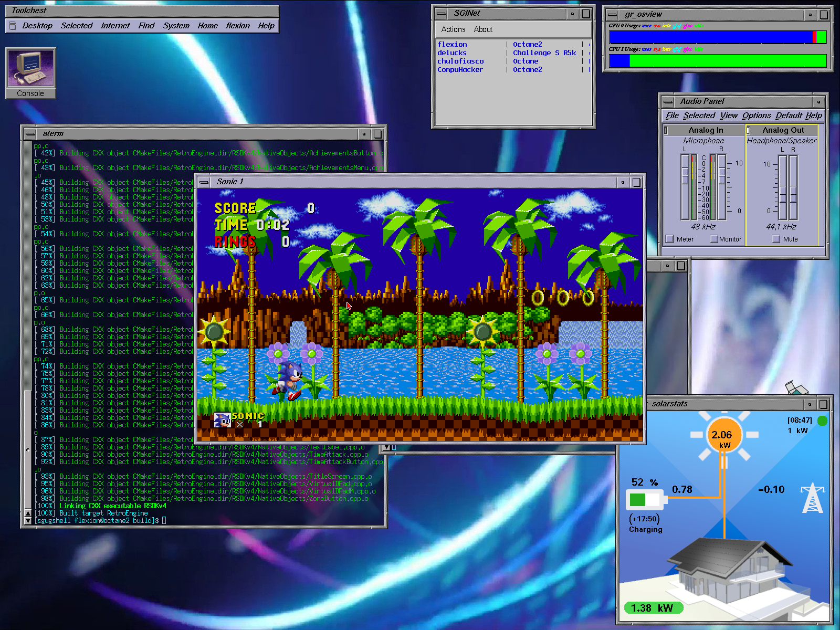
Task: Open the Desktop menu in Toolchest
Action: coord(37,26)
